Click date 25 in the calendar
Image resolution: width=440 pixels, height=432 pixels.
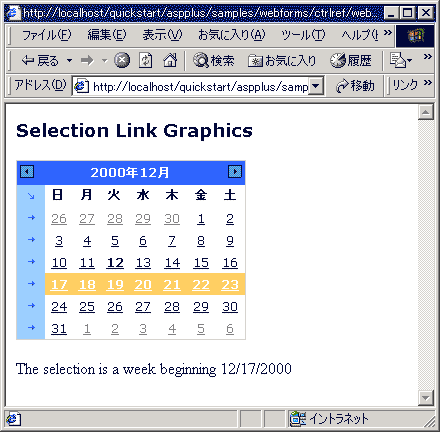coord(87,307)
